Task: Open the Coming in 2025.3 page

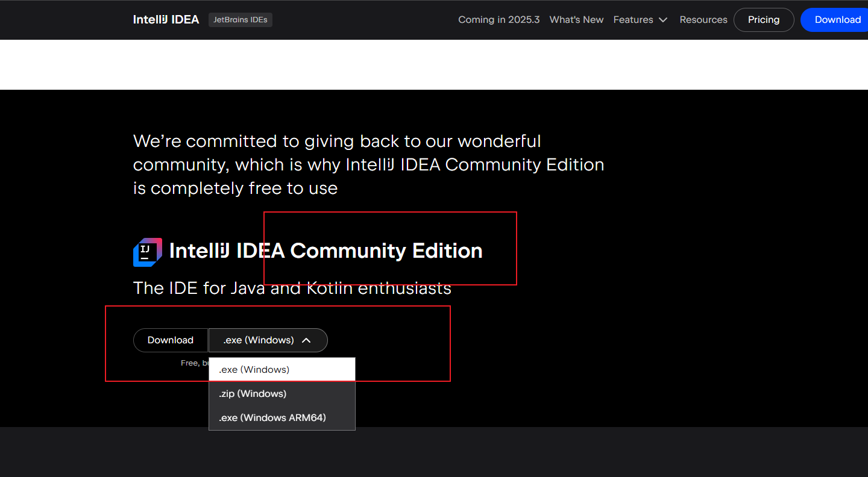Action: pyautogui.click(x=498, y=20)
